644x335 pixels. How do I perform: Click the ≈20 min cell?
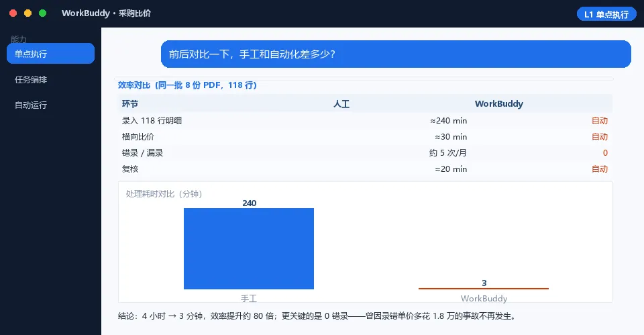point(451,169)
